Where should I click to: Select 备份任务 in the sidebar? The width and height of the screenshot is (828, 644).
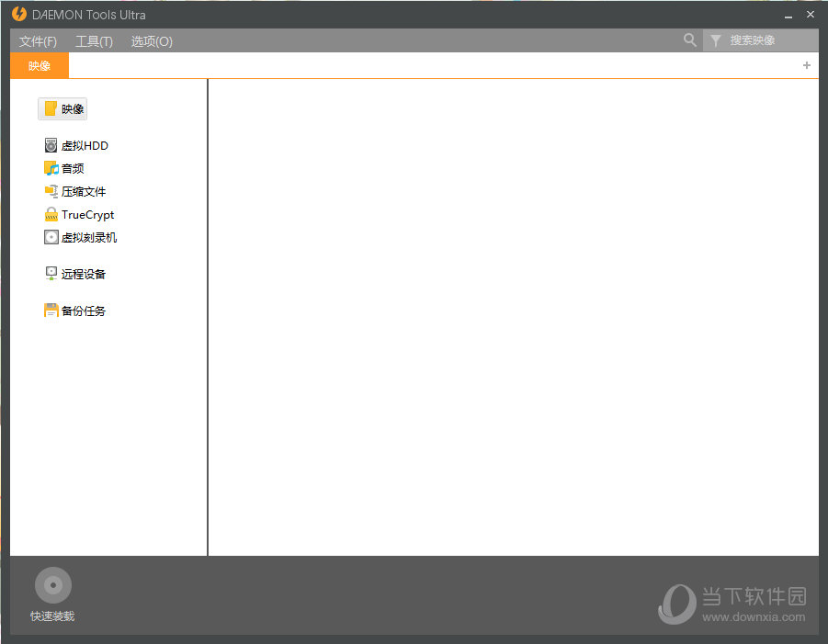coord(84,311)
